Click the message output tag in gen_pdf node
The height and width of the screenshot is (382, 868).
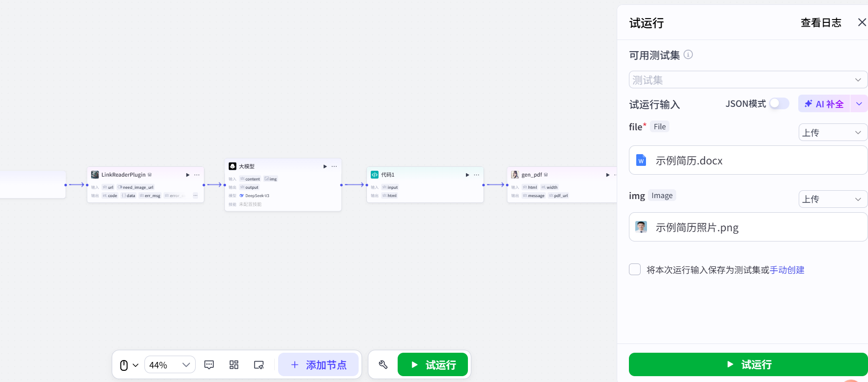(534, 196)
